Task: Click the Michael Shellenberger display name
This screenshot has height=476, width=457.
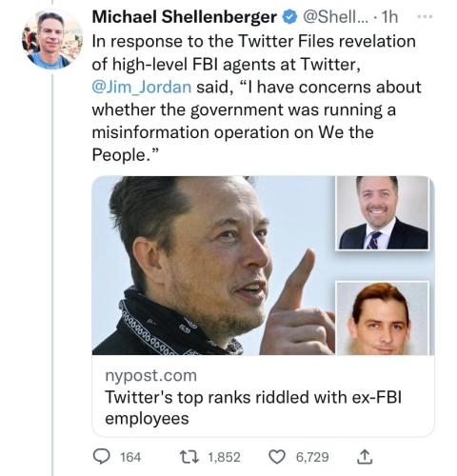Action: point(184,17)
